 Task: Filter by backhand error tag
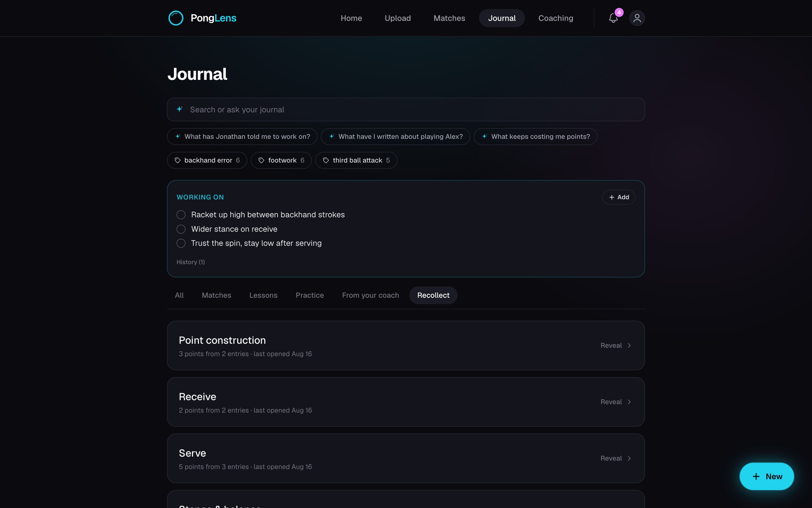207,161
